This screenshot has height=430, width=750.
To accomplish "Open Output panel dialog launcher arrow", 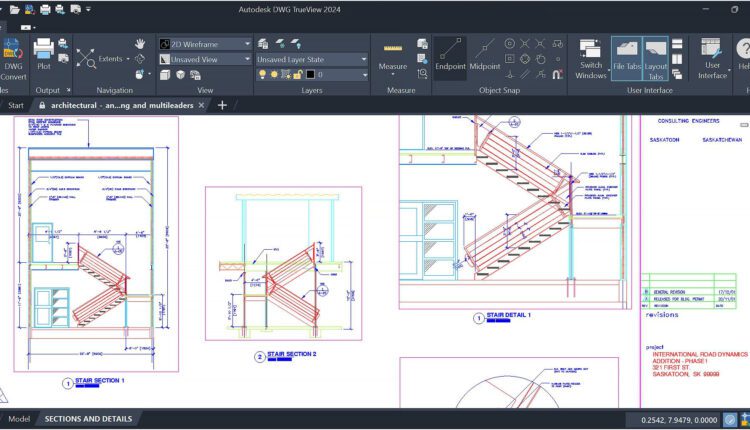I will (x=68, y=90).
